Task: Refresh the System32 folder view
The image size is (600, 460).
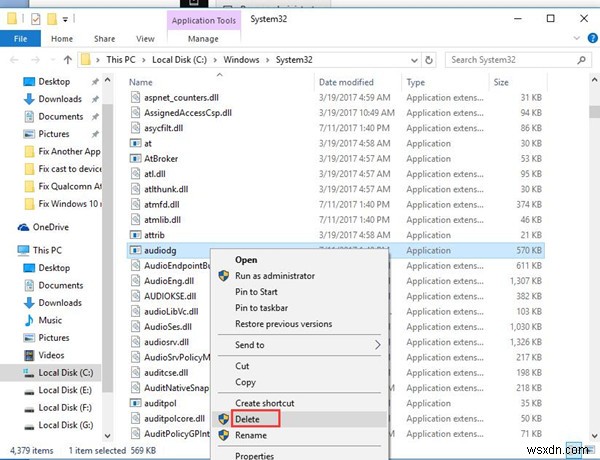Action: (429, 60)
